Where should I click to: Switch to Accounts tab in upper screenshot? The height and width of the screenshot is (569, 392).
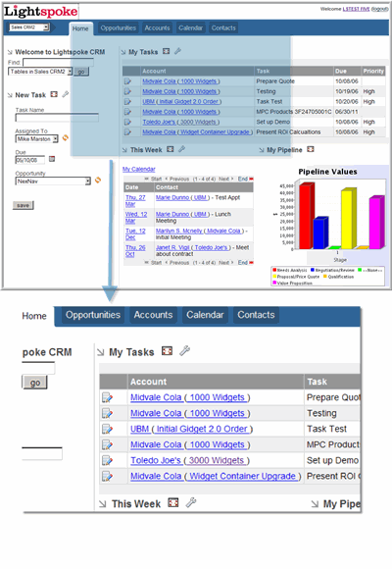[158, 27]
